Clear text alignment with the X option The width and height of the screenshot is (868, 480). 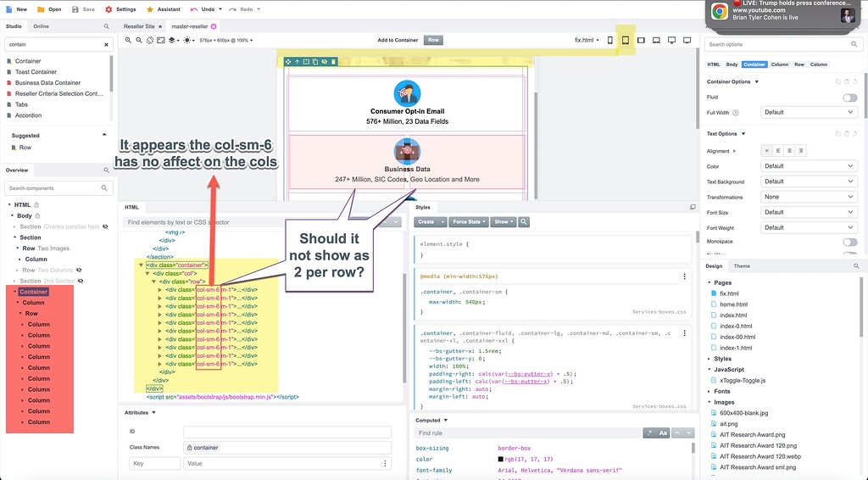766,151
